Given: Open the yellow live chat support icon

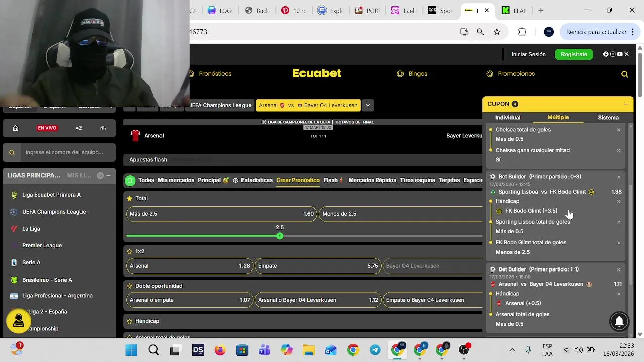Looking at the screenshot, I should 19,320.
